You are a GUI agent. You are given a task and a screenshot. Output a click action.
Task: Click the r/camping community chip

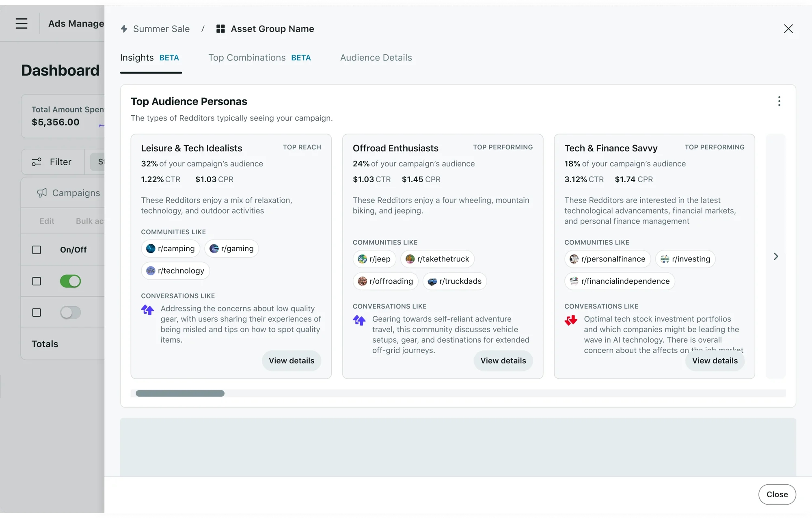click(171, 248)
